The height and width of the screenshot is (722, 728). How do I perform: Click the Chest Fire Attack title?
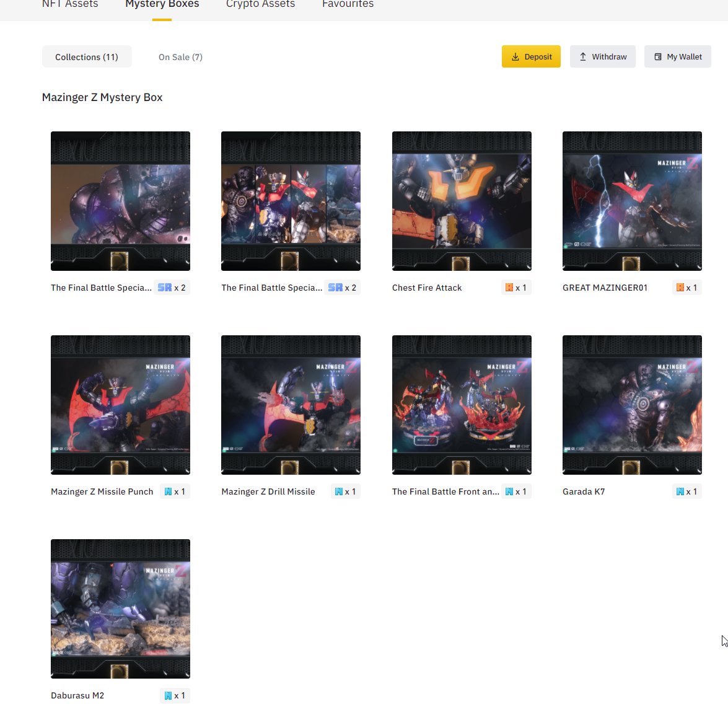click(x=427, y=288)
